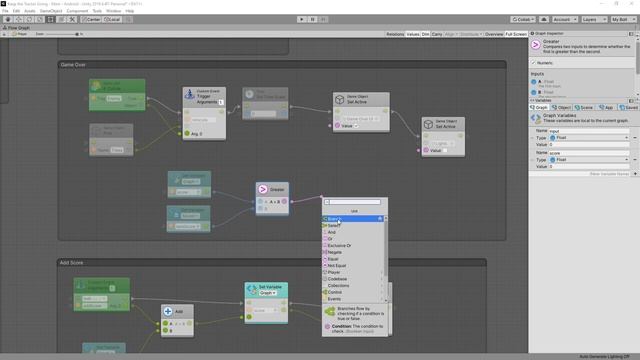This screenshot has width=640, height=360.
Task: Expand the Events category in finder
Action: click(x=353, y=299)
